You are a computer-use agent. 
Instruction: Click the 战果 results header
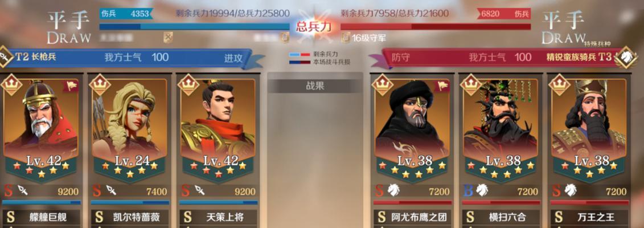click(x=315, y=86)
